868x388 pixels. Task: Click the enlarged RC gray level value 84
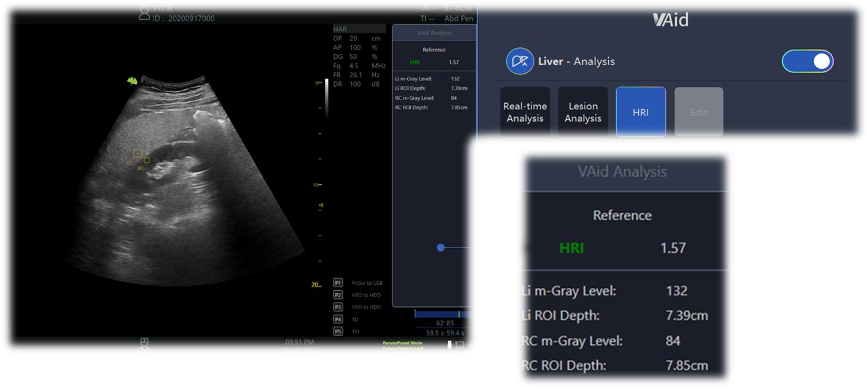point(673,341)
